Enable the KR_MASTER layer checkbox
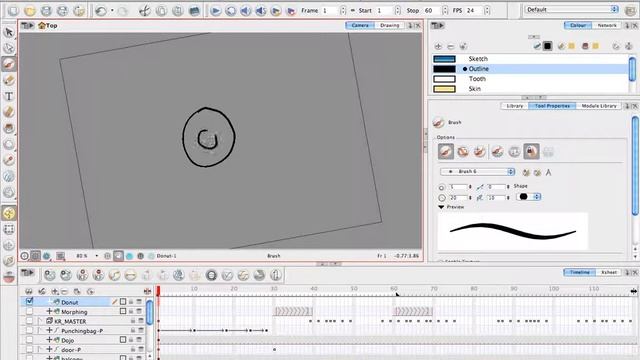Image resolution: width=640 pixels, height=360 pixels. [29, 321]
